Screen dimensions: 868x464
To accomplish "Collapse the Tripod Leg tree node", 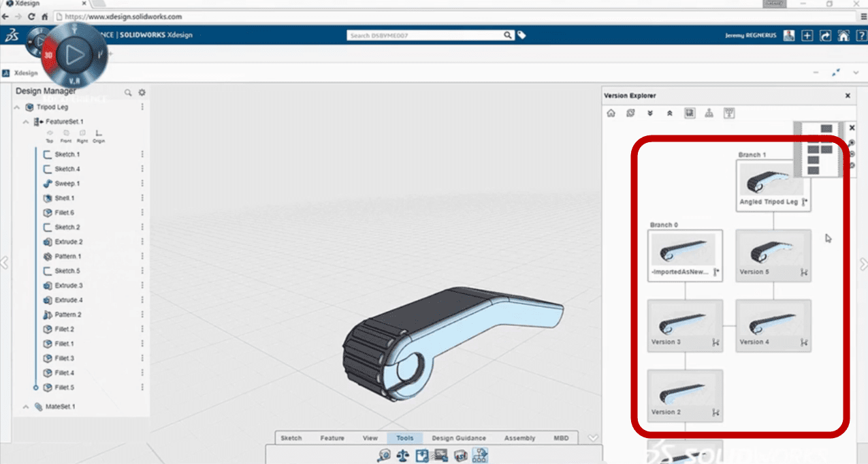I will 17,107.
